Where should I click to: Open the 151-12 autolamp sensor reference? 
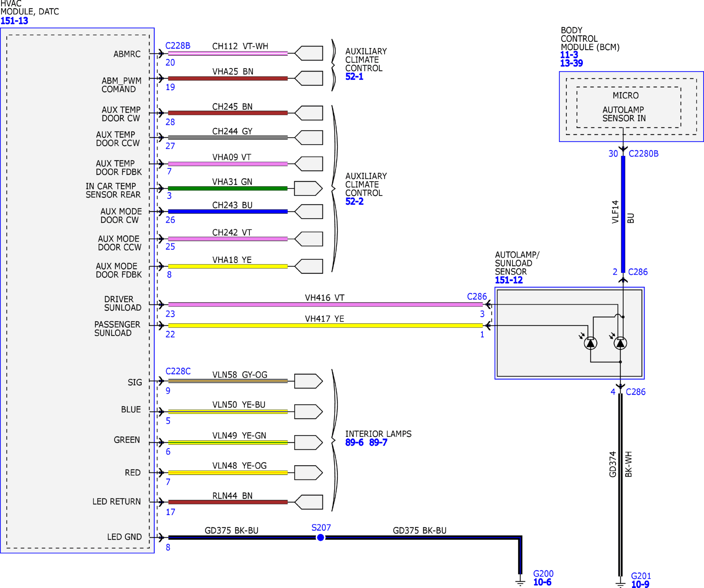click(509, 280)
